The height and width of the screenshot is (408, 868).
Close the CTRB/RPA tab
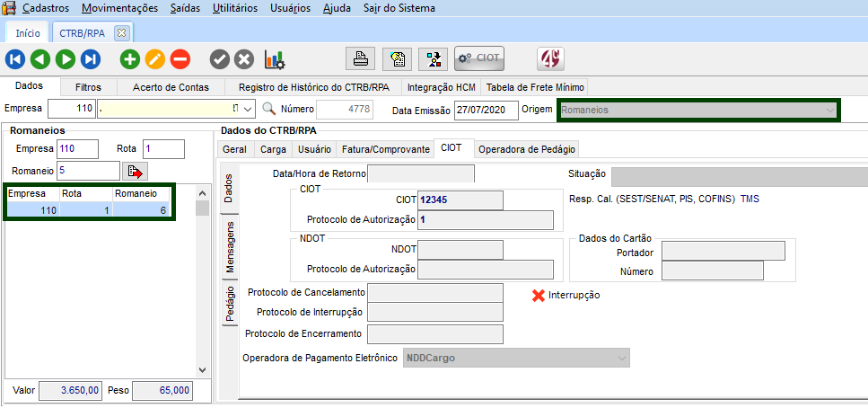121,32
